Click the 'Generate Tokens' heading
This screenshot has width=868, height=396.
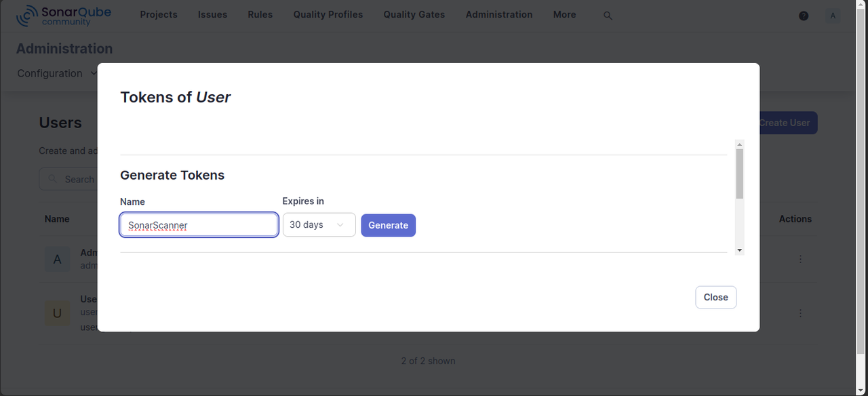[172, 175]
